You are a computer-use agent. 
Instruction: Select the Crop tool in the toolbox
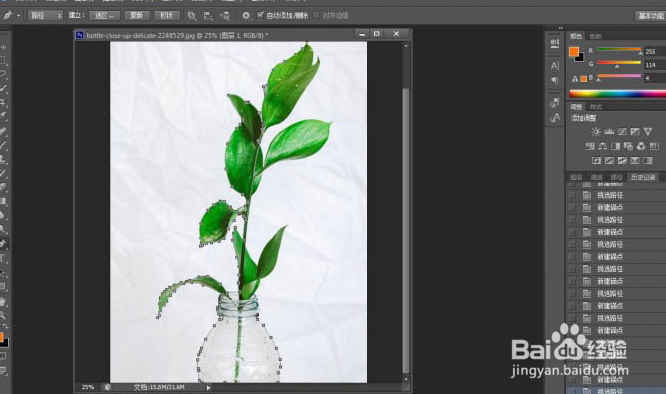(3, 102)
